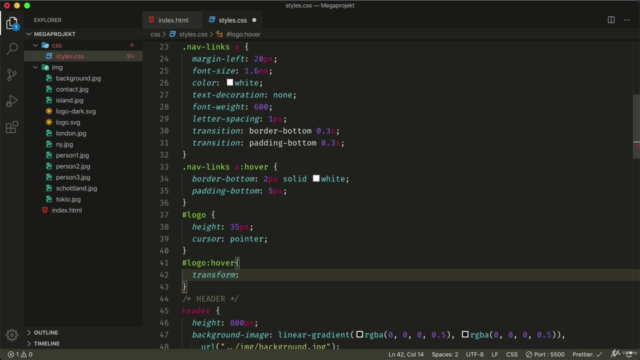Click the LF end-of-line status
This screenshot has width=640, height=360.
pyautogui.click(x=495, y=354)
